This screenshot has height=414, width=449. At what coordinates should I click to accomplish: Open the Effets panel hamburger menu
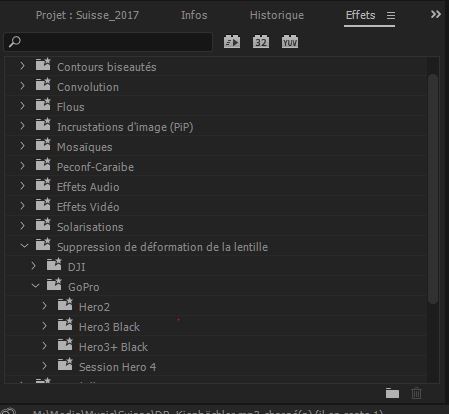(x=391, y=15)
